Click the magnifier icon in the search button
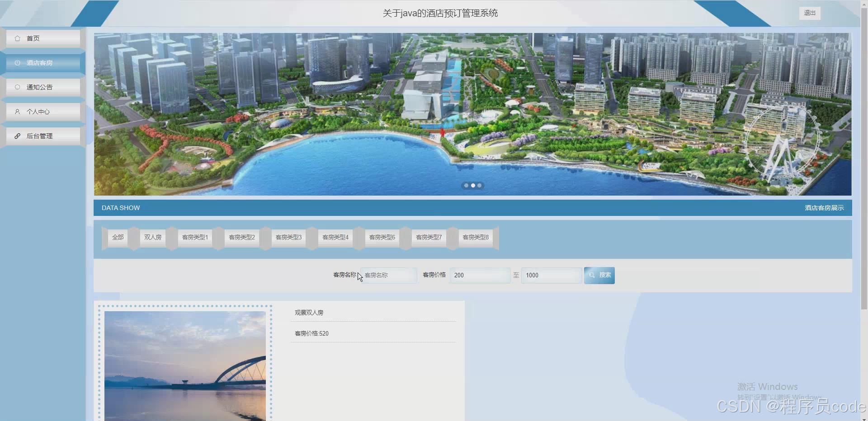Image resolution: width=868 pixels, height=421 pixels. tap(592, 275)
